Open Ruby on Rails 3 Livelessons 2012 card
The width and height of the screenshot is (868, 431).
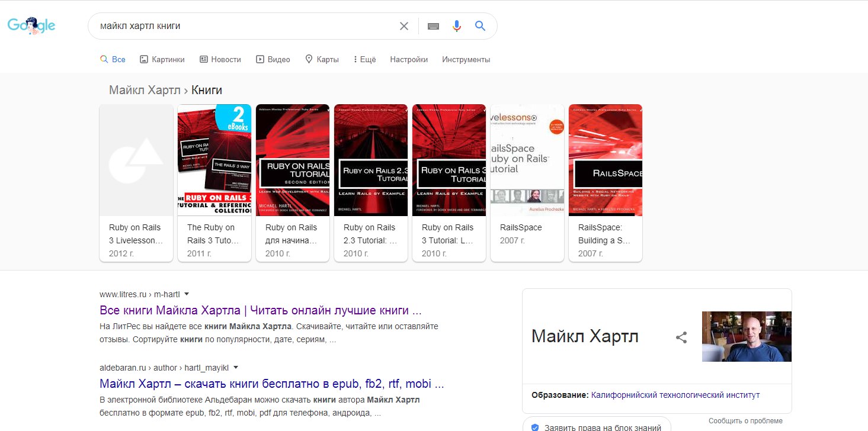pos(136,183)
